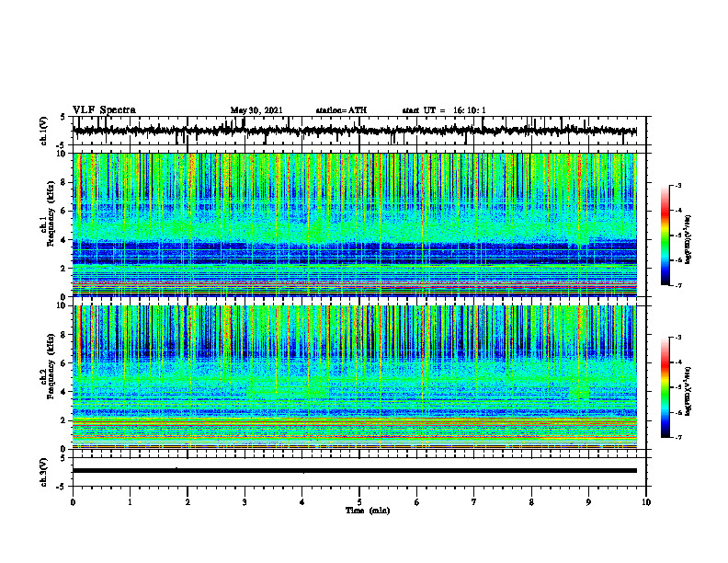Click time axis tick label "10"
This screenshot has height=563, width=728.
pos(646,501)
